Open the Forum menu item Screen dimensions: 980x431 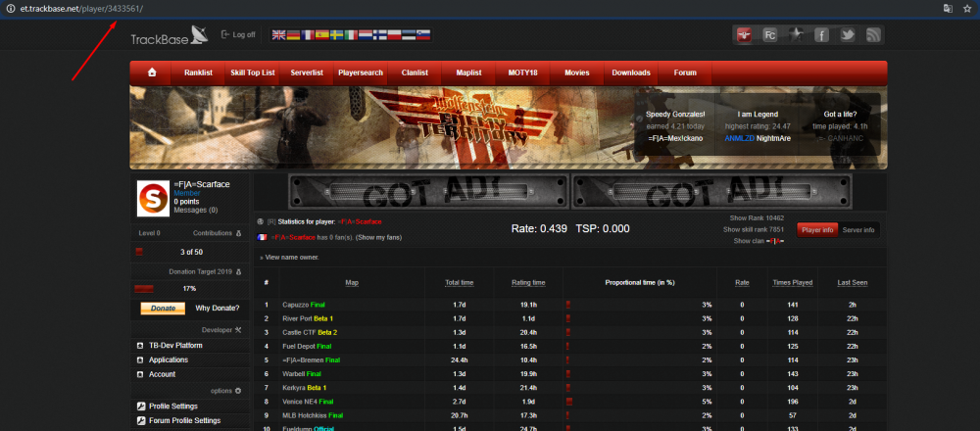point(685,72)
